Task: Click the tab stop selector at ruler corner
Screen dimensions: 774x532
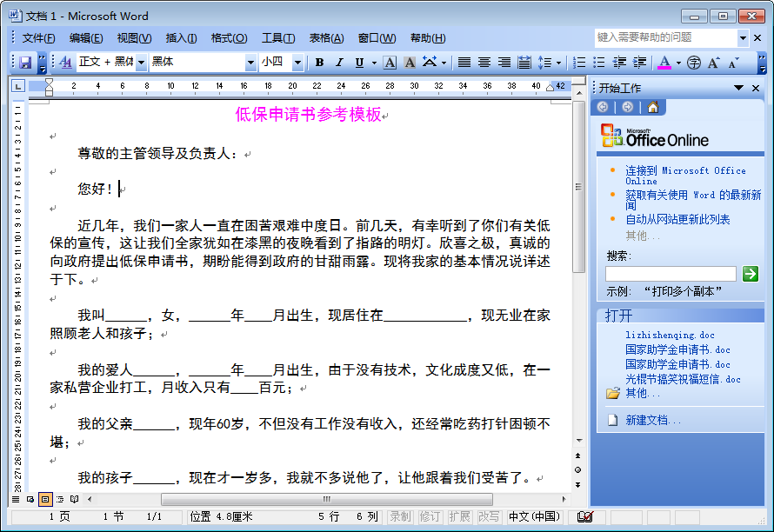Action: tap(18, 87)
